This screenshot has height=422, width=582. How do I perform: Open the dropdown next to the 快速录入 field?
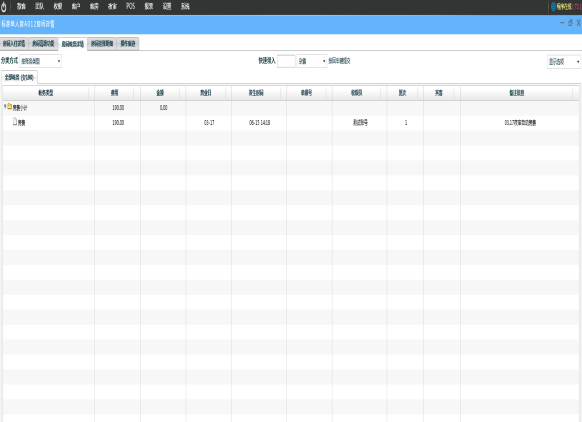[311, 61]
